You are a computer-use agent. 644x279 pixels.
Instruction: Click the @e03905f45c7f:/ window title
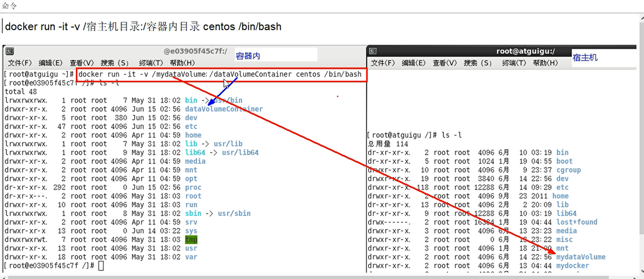click(x=196, y=51)
